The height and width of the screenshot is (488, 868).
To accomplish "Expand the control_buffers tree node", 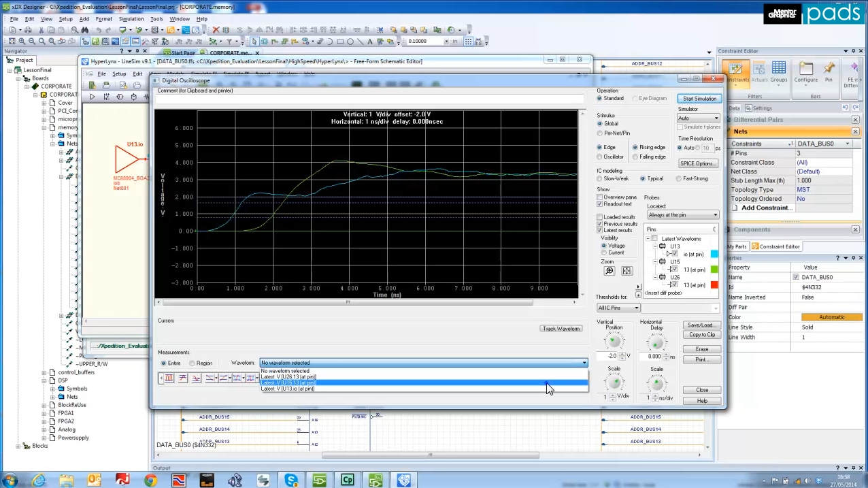I will tap(44, 372).
